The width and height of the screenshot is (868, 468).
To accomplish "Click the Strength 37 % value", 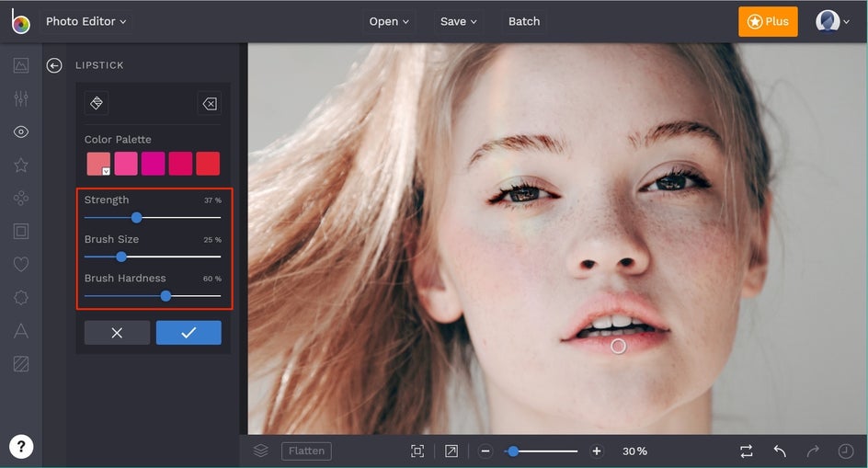I will (212, 200).
